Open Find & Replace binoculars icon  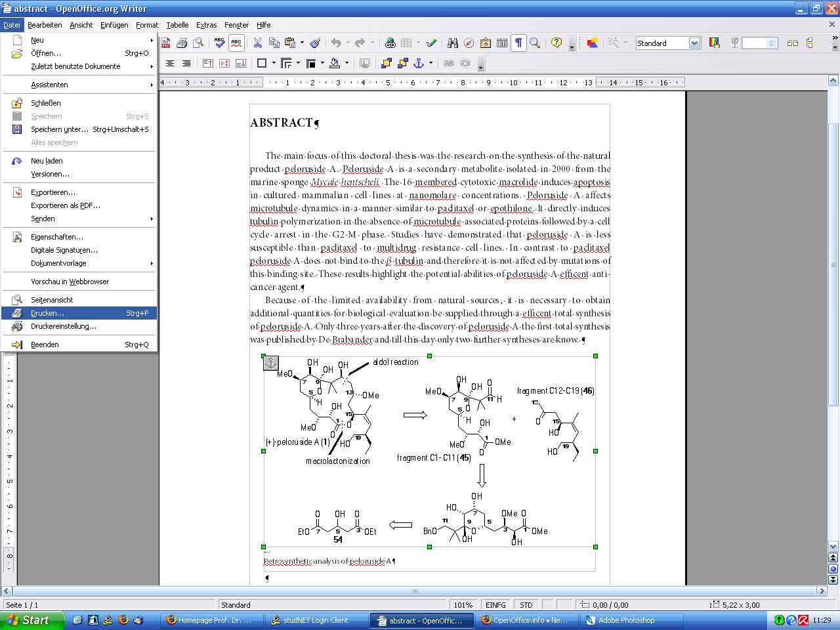[x=452, y=43]
